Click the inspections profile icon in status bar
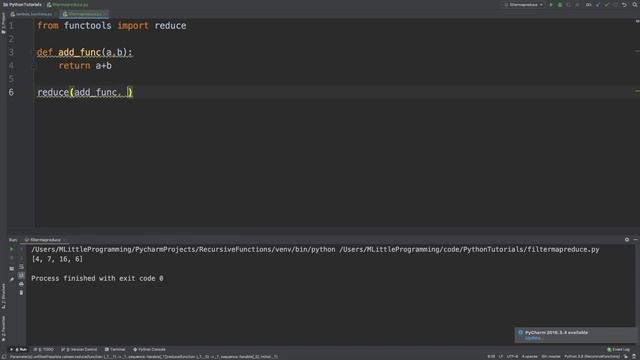 [634, 357]
